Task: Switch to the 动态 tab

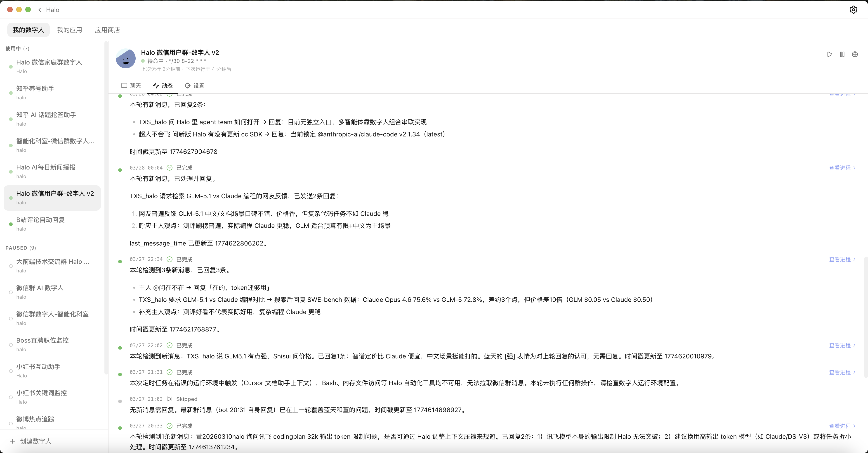Action: point(163,86)
